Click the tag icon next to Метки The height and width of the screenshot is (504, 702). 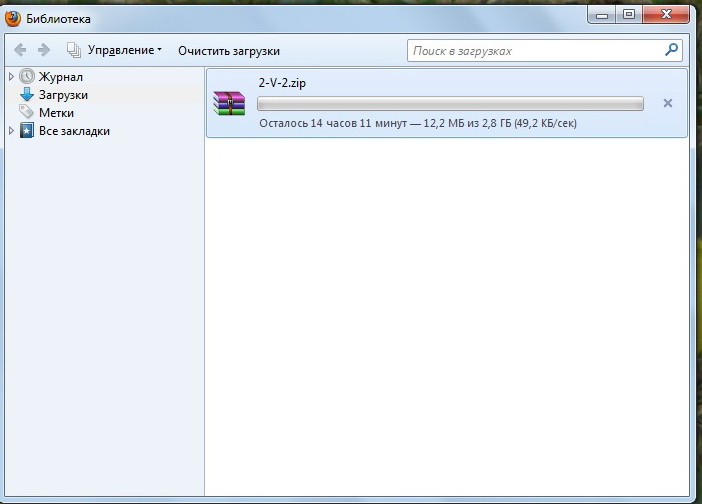coord(26,111)
